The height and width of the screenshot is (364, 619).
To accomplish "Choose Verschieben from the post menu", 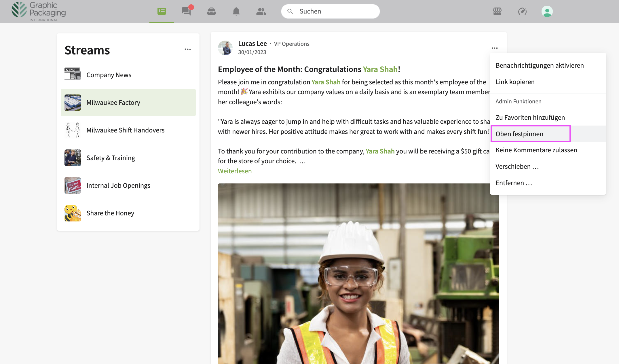I will pyautogui.click(x=548, y=166).
